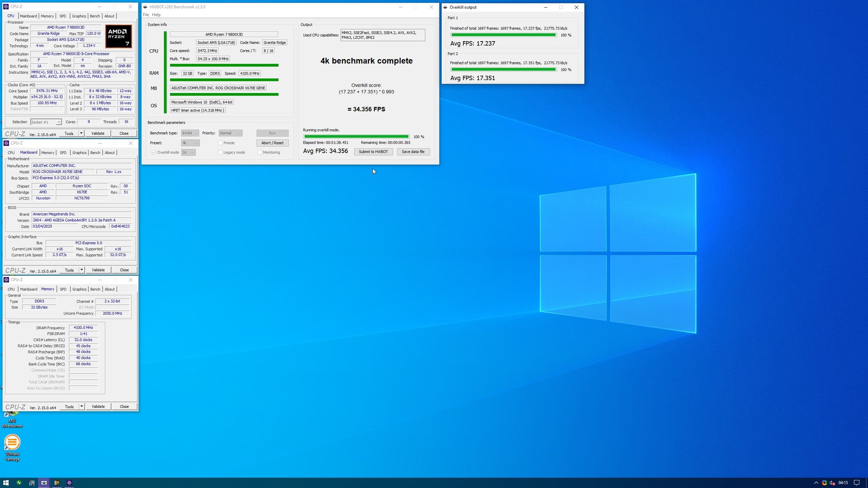Click the HPET timer active field
This screenshot has height=488, width=868.
(x=198, y=110)
